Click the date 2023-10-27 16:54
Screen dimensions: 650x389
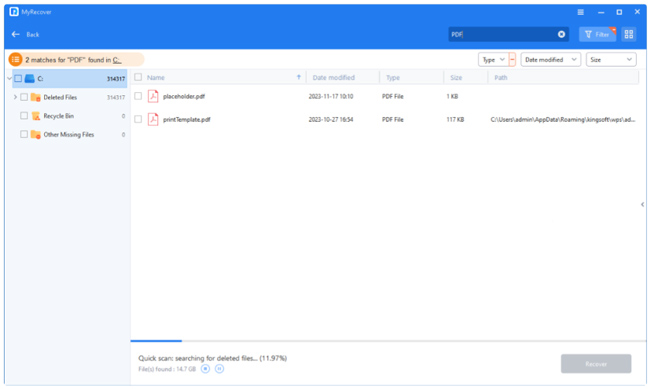331,119
